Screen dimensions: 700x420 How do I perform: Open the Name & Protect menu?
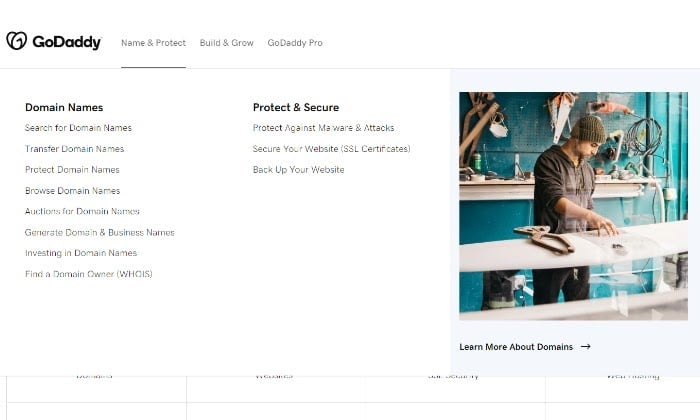(153, 43)
